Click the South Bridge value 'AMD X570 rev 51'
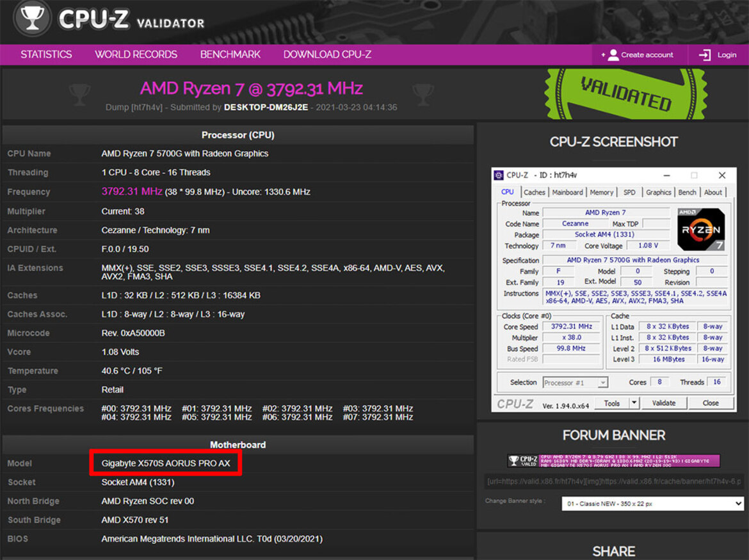Screen dimensions: 749x560 coord(134,520)
